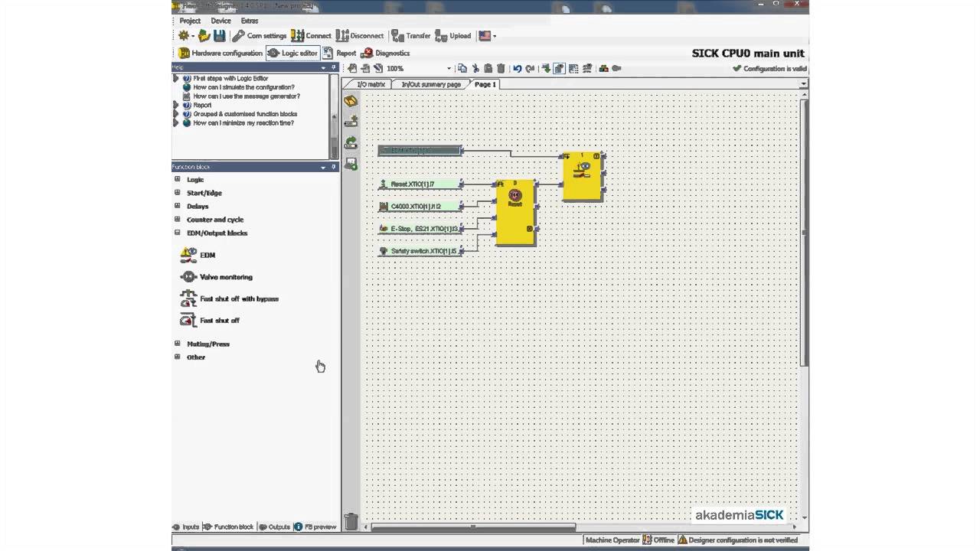
Task: Click the Upload button
Action: pos(453,36)
